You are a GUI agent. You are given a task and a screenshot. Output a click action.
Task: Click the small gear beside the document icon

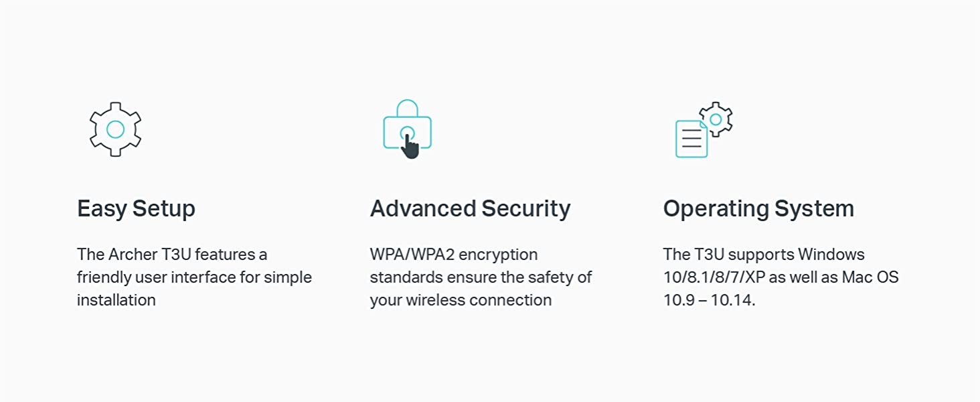point(716,119)
